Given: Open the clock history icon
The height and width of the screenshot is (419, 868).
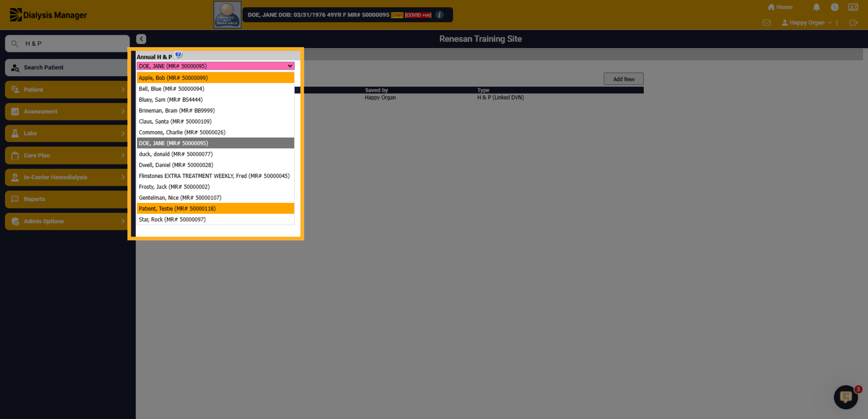Looking at the screenshot, I should (x=834, y=7).
